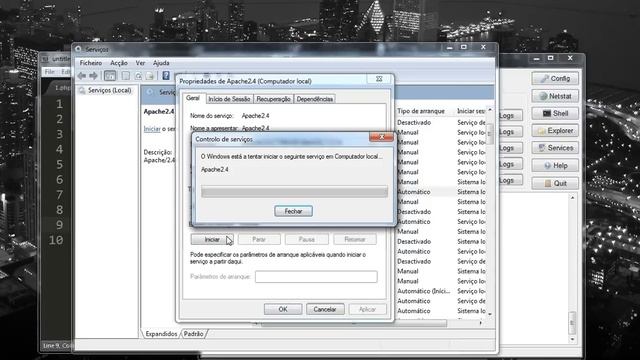Switch to the Expandidos view tab
Viewport: 640px width, 360px height.
click(x=161, y=333)
